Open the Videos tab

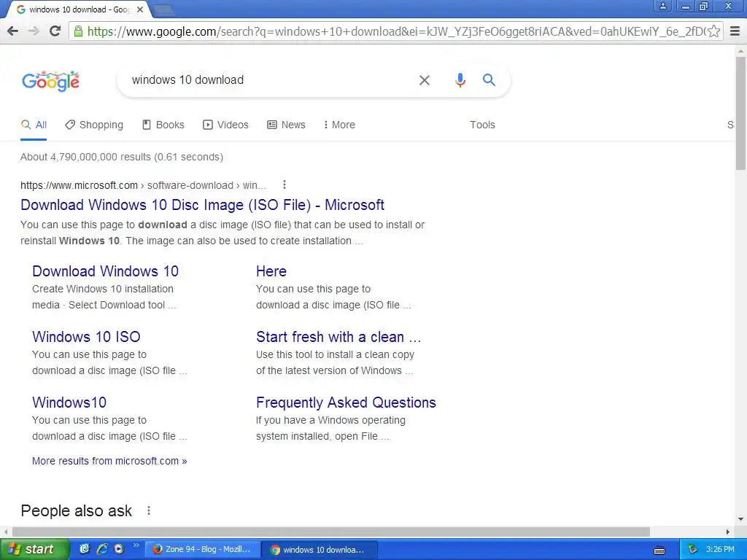coord(226,125)
